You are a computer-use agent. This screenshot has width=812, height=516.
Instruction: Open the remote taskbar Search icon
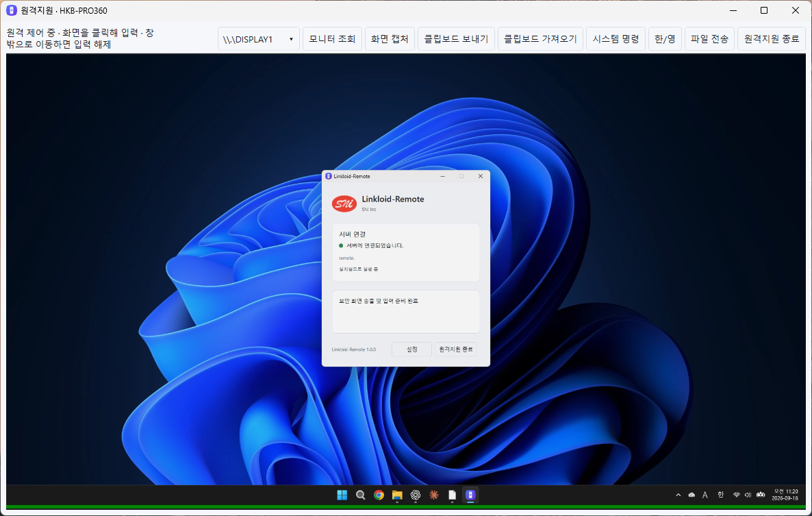tap(360, 495)
